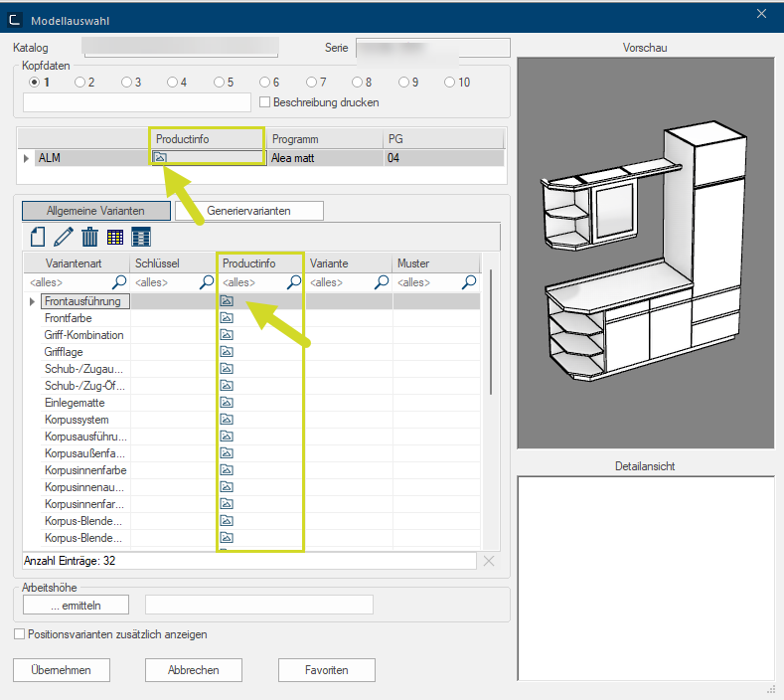Click the Muster filter magnifier icon

467,282
